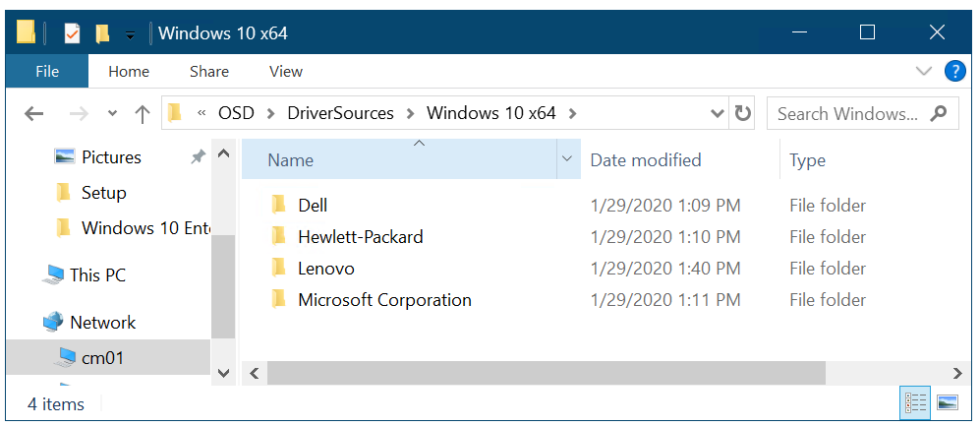980x426 pixels.
Task: Select the cm01 computer in navigation pane
Action: pos(102,357)
